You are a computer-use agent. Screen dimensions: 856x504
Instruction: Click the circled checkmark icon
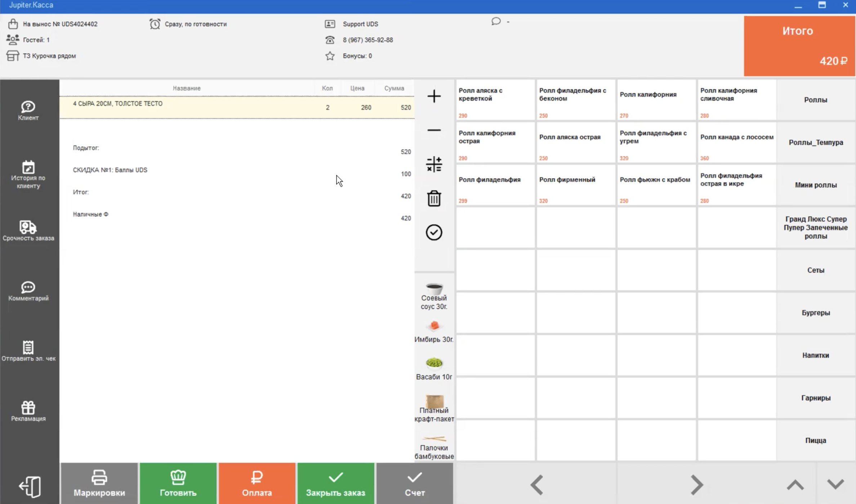pyautogui.click(x=434, y=232)
